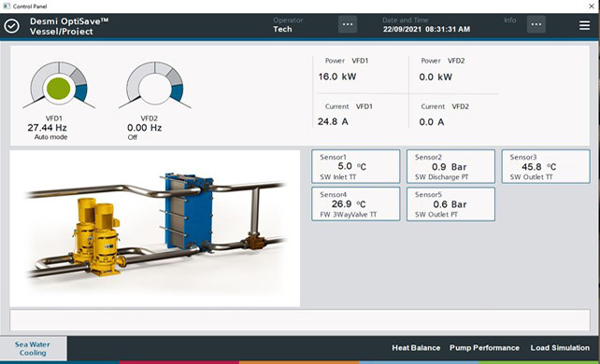Select Sensor3 SW Outlet TT tile
Viewport: 600px width, 364px height.
tap(546, 166)
